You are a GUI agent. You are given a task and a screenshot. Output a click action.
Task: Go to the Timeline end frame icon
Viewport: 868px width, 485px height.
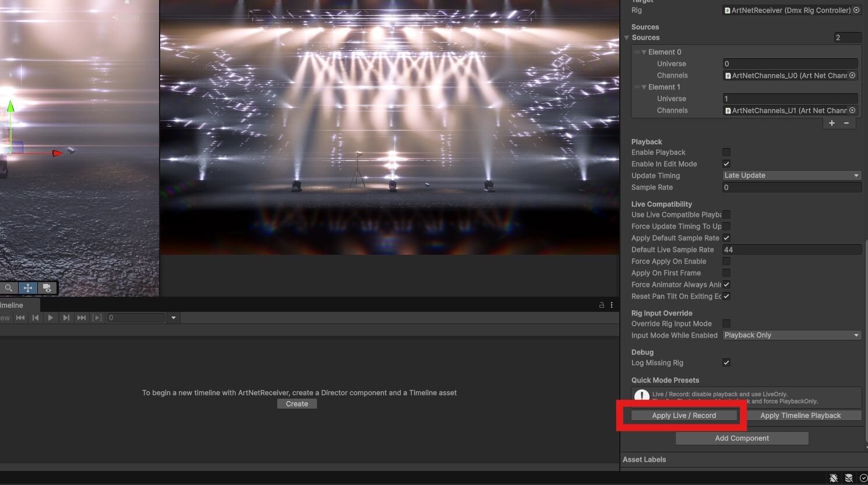82,318
